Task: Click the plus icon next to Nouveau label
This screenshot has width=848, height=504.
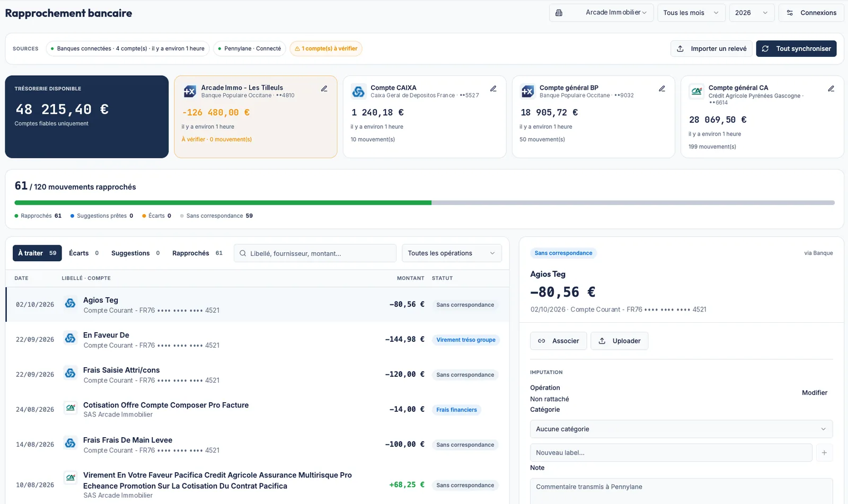Action: coord(824,453)
